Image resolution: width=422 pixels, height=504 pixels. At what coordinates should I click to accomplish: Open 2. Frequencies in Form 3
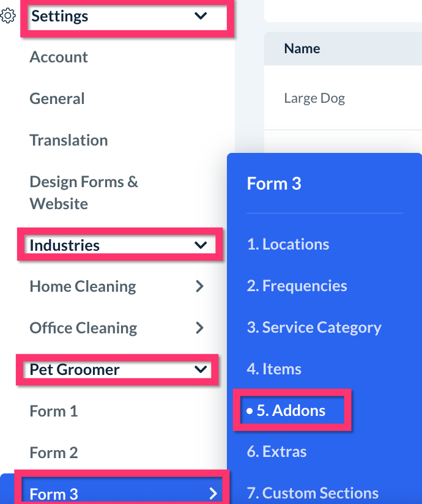tap(297, 286)
